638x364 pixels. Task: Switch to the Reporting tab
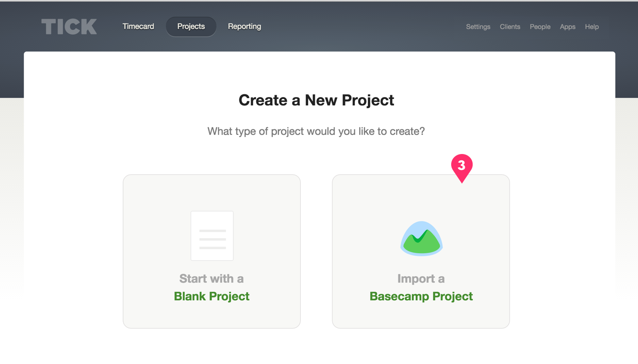pyautogui.click(x=244, y=26)
